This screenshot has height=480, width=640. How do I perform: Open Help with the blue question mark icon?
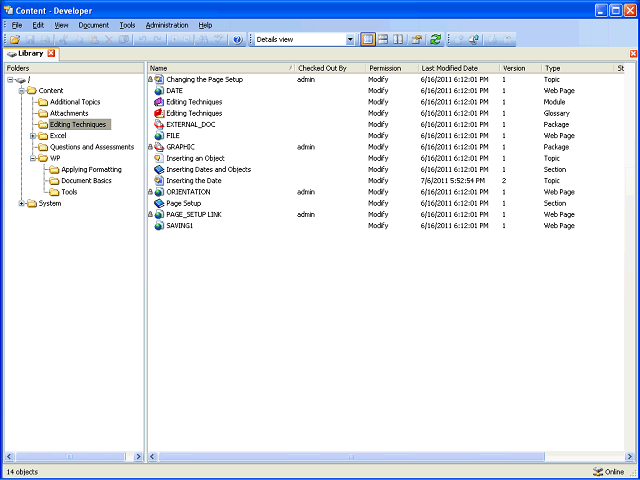click(238, 40)
